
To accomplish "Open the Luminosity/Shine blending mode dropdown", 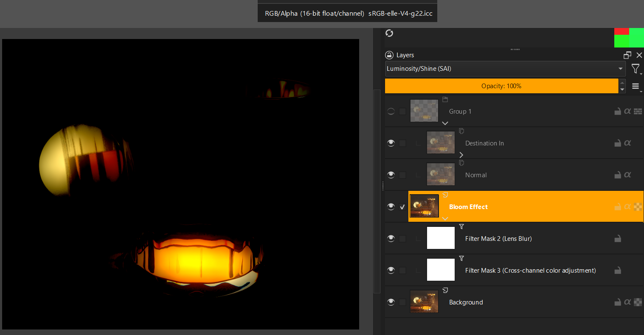I will 505,69.
